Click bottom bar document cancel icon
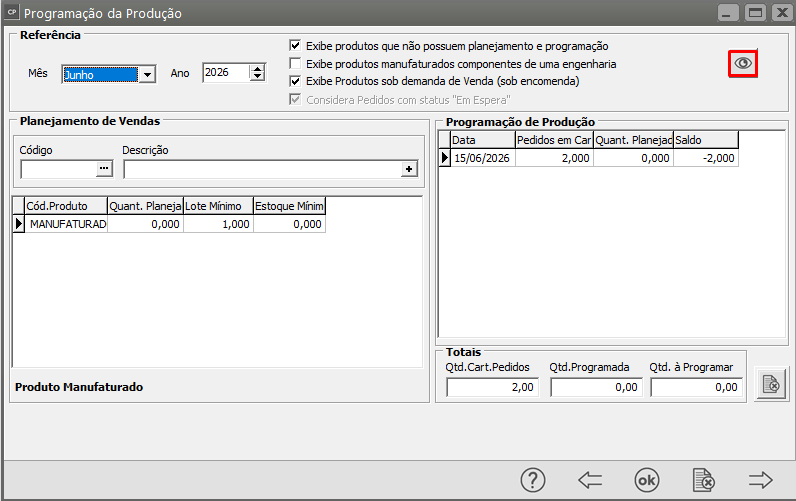The image size is (796, 501). [704, 480]
